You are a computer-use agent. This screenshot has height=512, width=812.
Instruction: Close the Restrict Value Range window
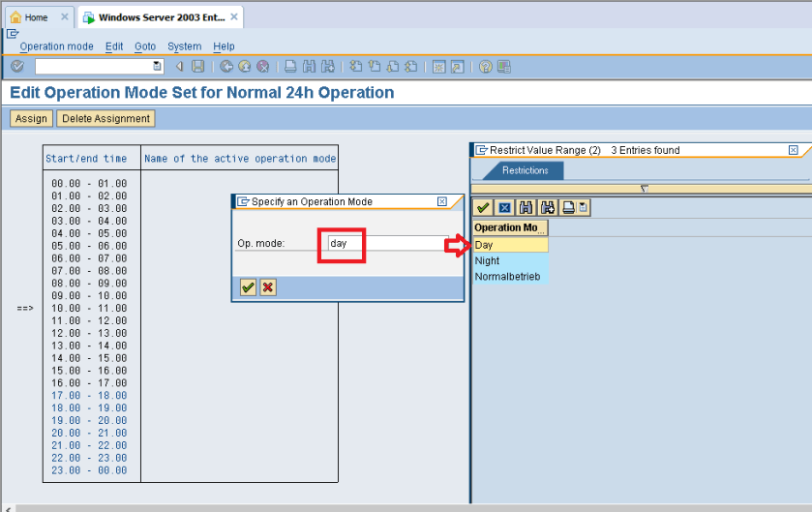pyautogui.click(x=793, y=150)
